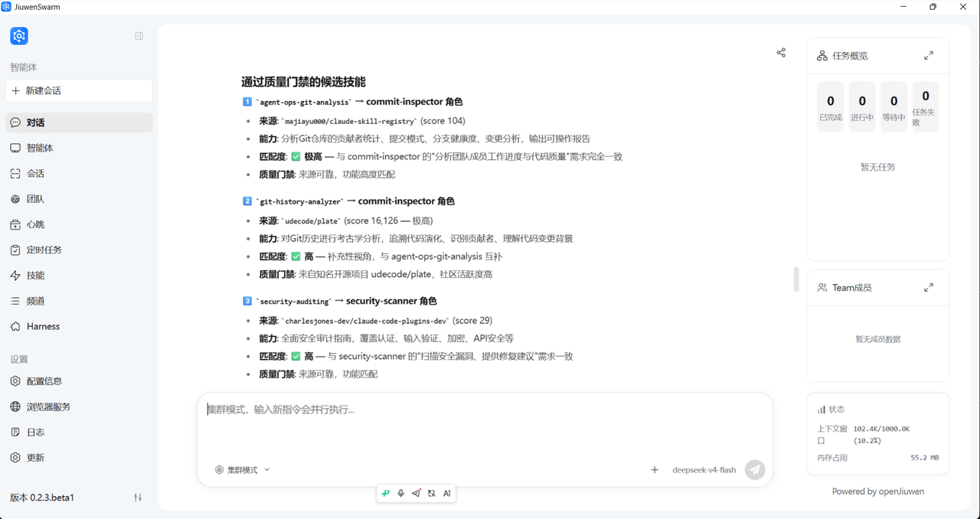Click the agent-ops-git-analysis skill heading
Viewport: 980px width, 519px height.
coord(352,102)
